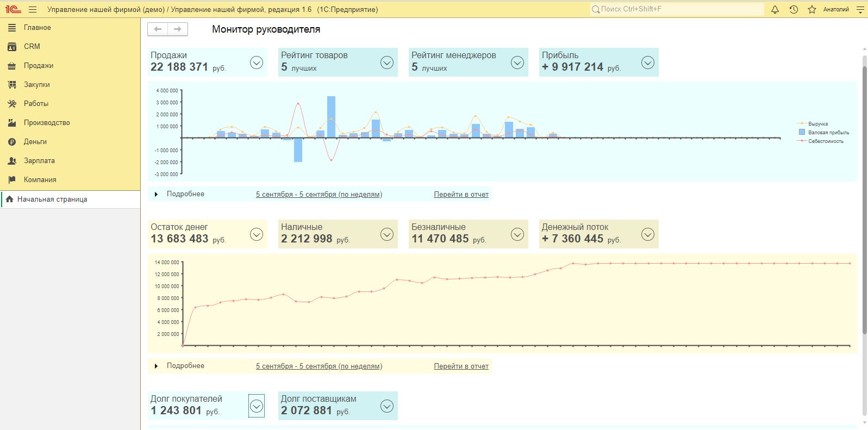Click the 1C logo icon
This screenshot has width=868, height=430.
(13, 9)
